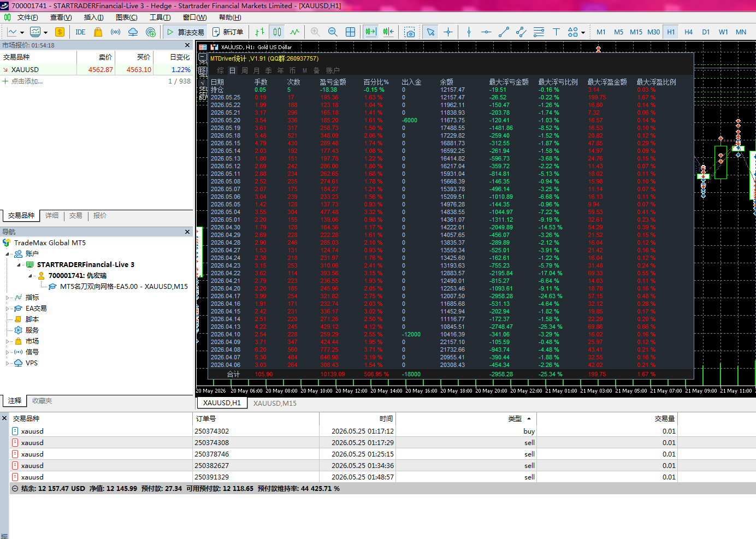This screenshot has height=539, width=756.
Task: Switch chart to line chart style
Action: pos(295,32)
